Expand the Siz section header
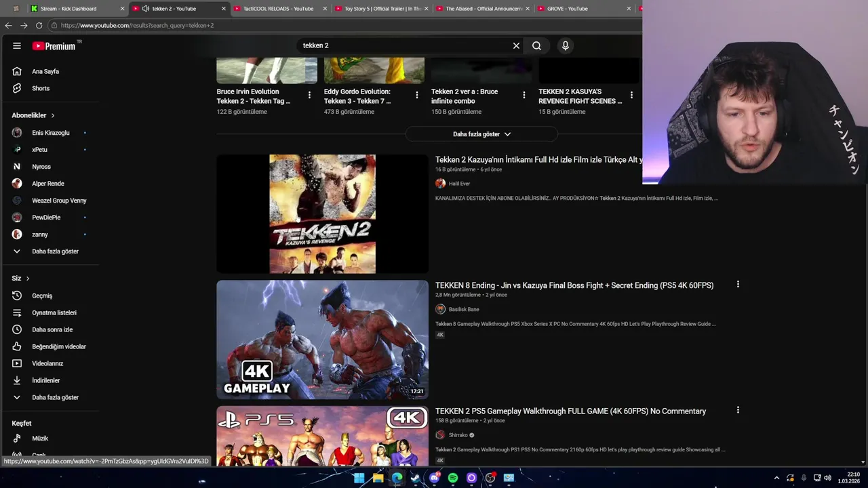 point(20,279)
